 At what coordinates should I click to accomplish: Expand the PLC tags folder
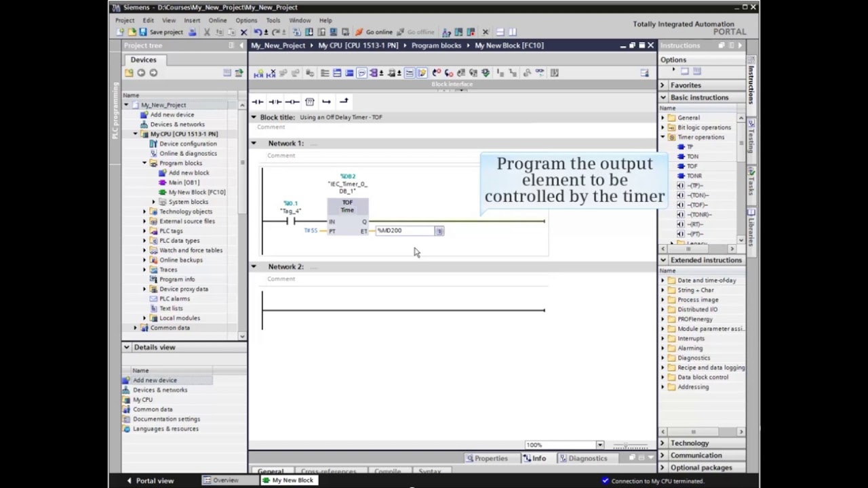pyautogui.click(x=144, y=231)
